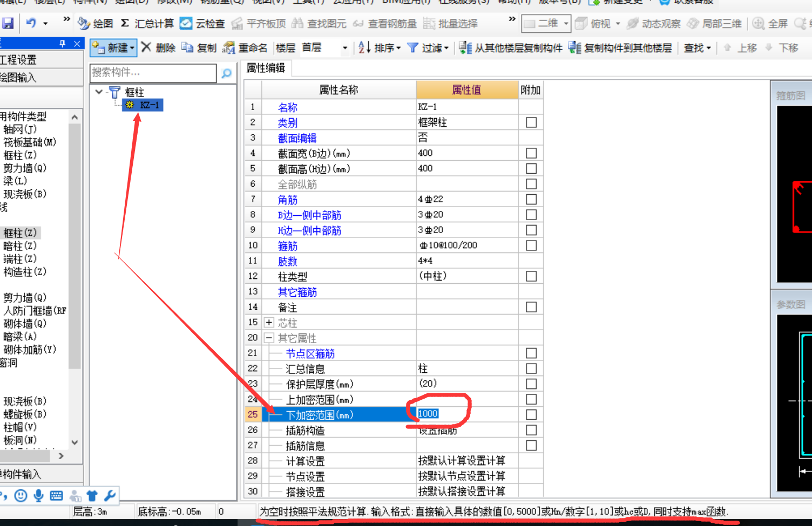Expand the 芯柱 property group
This screenshot has width=812, height=526.
click(x=269, y=323)
